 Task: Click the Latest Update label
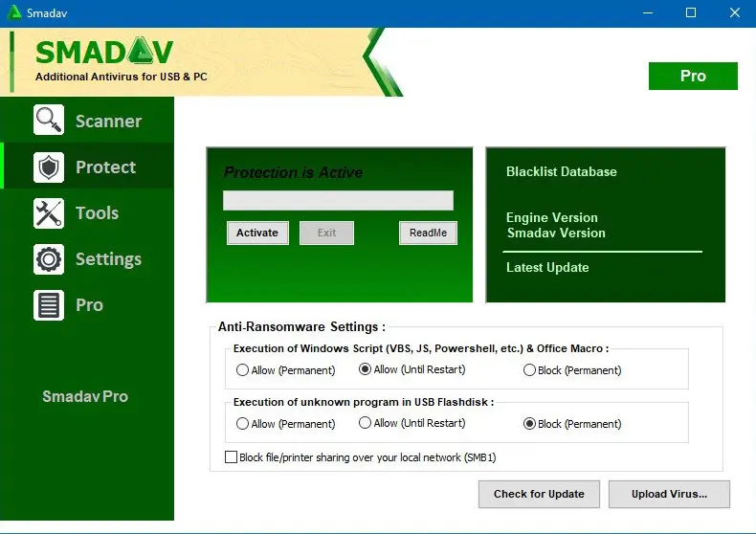[547, 268]
